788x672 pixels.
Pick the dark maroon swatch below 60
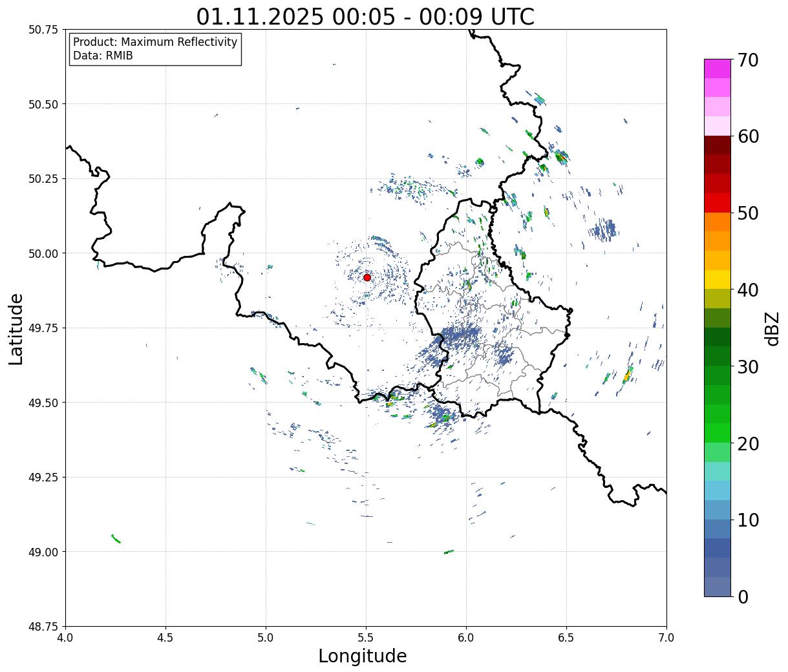(x=718, y=145)
